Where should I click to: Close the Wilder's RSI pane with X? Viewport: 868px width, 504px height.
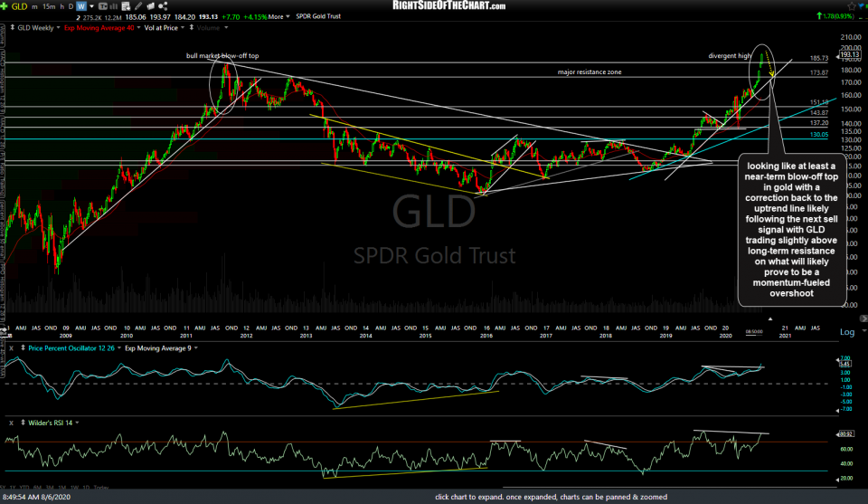tap(11, 423)
